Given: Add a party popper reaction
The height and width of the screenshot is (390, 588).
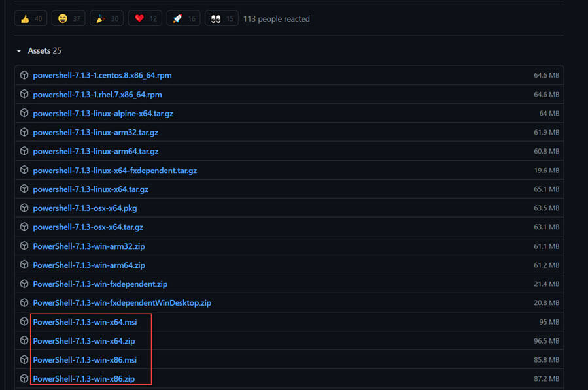Looking at the screenshot, I should click(x=107, y=18).
